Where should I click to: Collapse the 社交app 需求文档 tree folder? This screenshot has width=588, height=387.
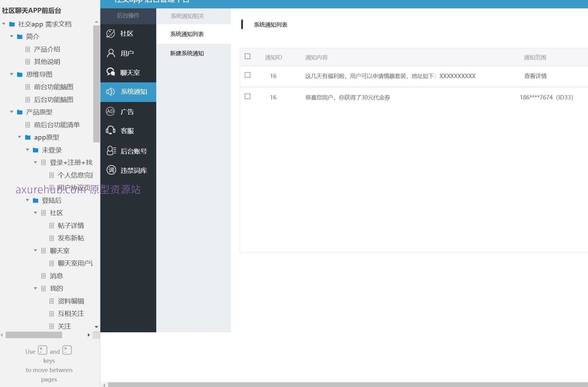[x=4, y=24]
